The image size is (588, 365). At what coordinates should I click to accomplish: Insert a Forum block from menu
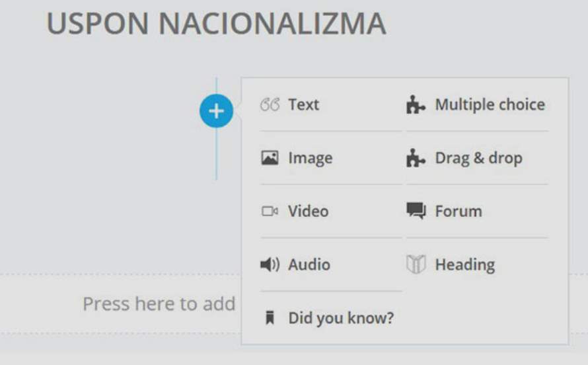[458, 212]
